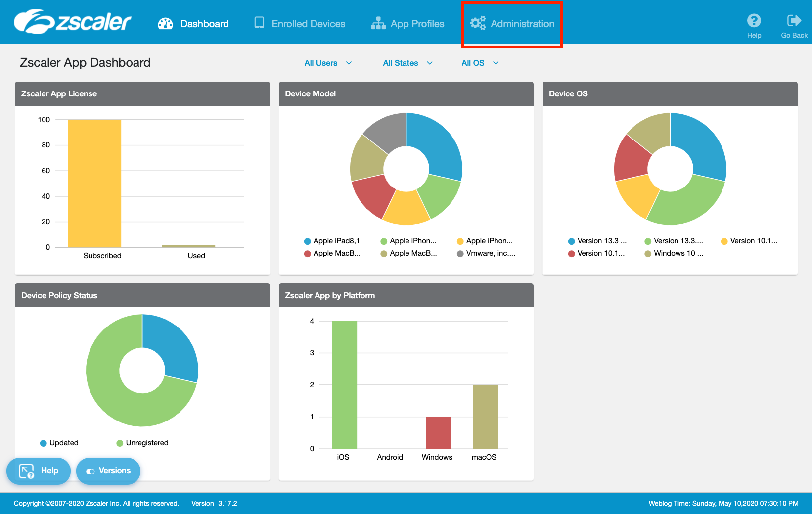Click the App Profiles hierarchy icon
The image size is (812, 514).
click(x=378, y=24)
